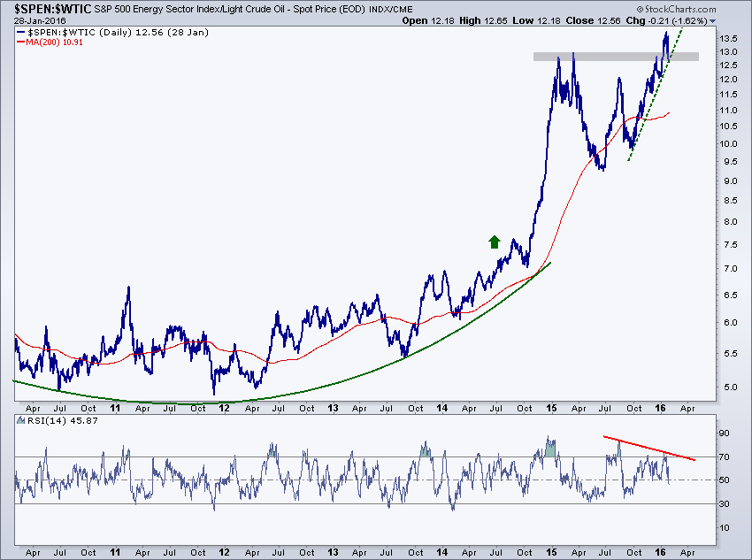Image resolution: width=752 pixels, height=560 pixels.
Task: Click the 9.0 price axis label
Action: coord(731,180)
